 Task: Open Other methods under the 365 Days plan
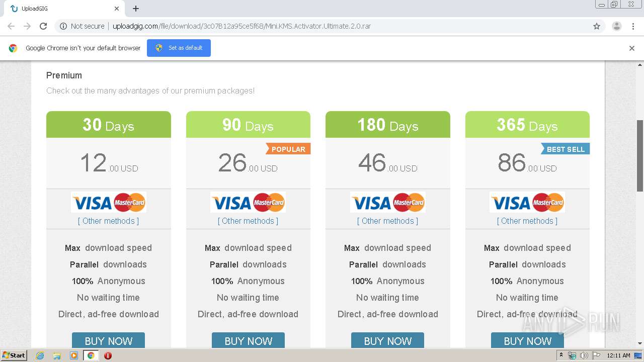click(527, 221)
